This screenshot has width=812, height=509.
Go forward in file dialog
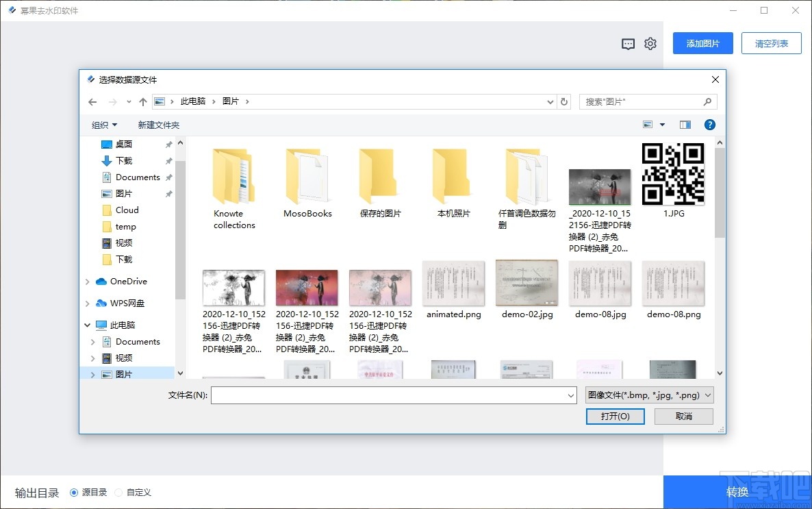(112, 102)
